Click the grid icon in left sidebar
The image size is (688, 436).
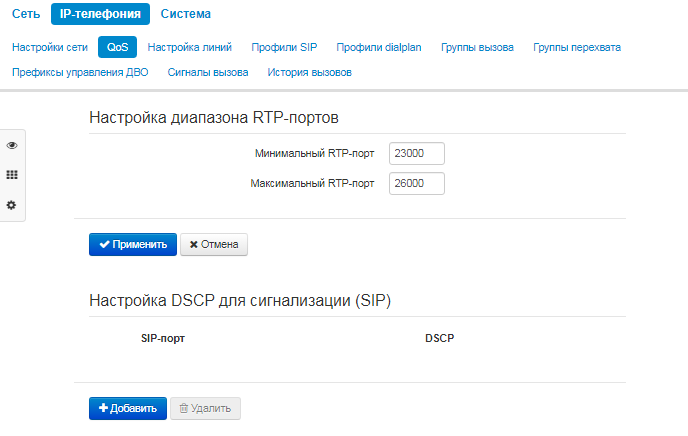[x=12, y=174]
